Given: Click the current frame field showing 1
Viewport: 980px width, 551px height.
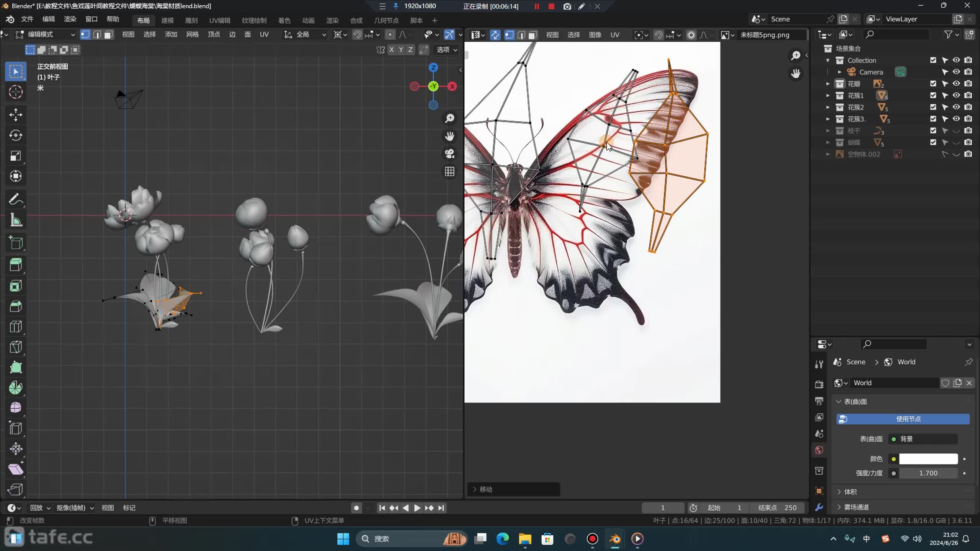Looking at the screenshot, I should tap(663, 508).
